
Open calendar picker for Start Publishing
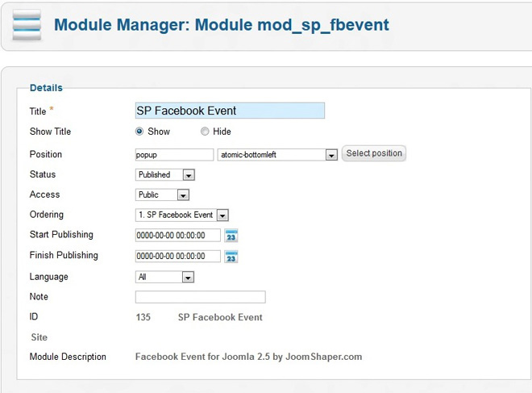(x=231, y=236)
